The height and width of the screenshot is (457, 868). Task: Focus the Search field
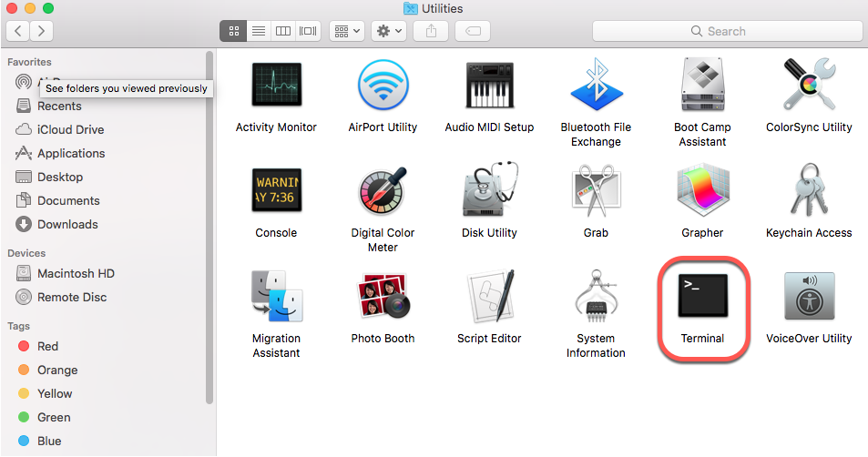(727, 31)
